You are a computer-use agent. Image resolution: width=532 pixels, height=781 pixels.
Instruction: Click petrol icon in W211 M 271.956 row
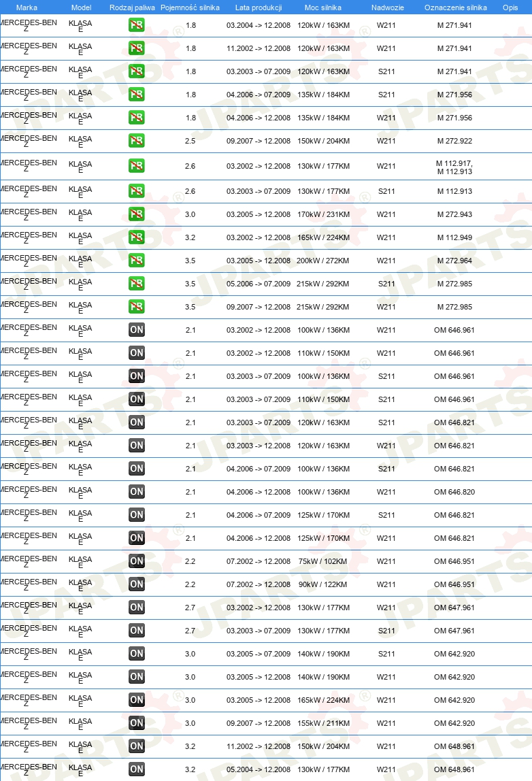137,118
